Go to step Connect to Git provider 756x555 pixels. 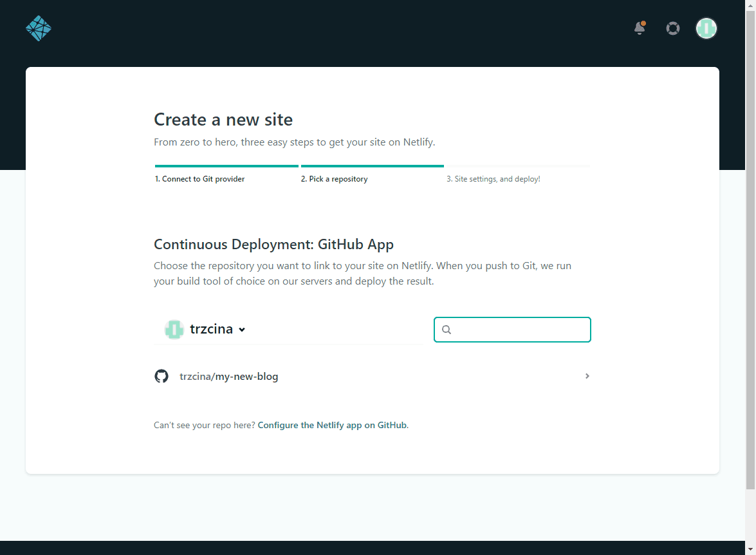tap(199, 179)
